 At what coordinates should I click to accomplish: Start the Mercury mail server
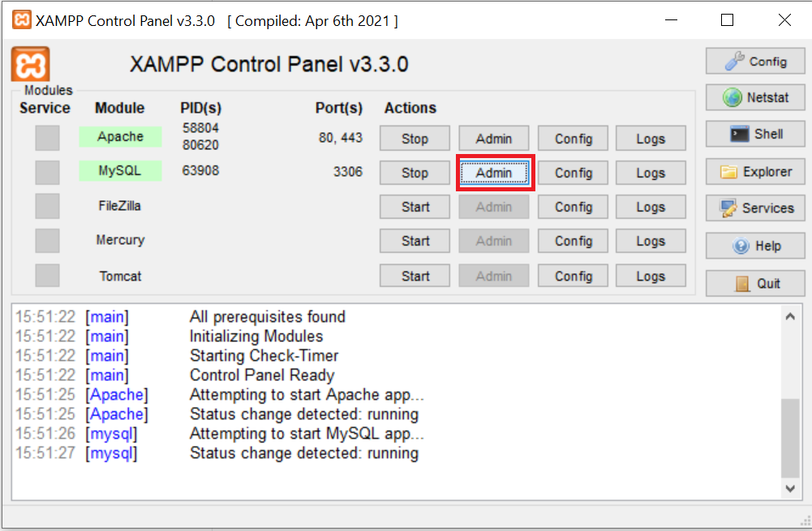[414, 241]
